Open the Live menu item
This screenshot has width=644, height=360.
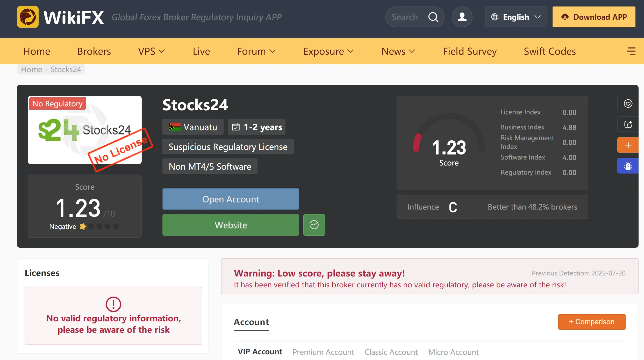coord(202,51)
